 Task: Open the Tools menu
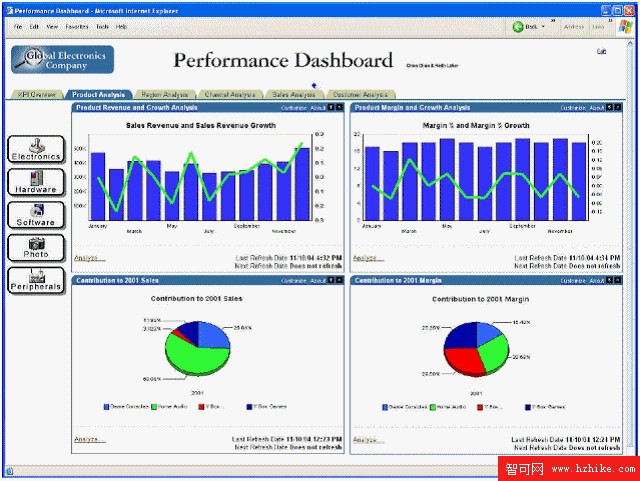102,27
